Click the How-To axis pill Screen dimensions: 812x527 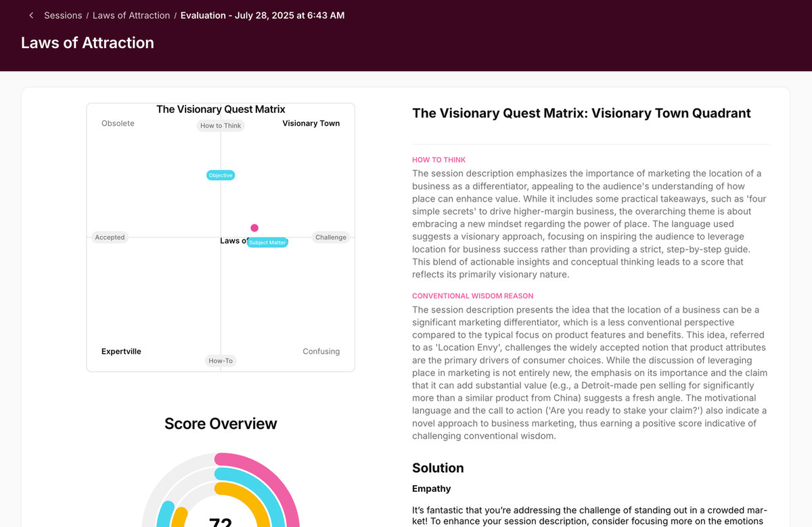(221, 361)
